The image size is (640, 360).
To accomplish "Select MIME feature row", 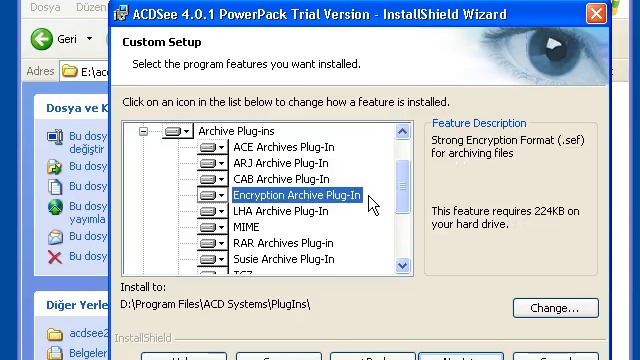I will [x=246, y=227].
